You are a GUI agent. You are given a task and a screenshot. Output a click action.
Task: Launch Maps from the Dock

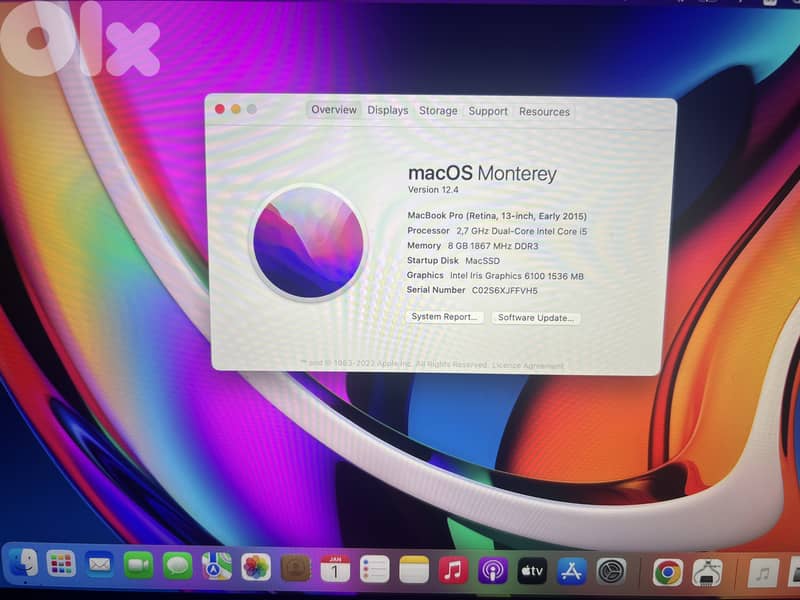(x=216, y=567)
